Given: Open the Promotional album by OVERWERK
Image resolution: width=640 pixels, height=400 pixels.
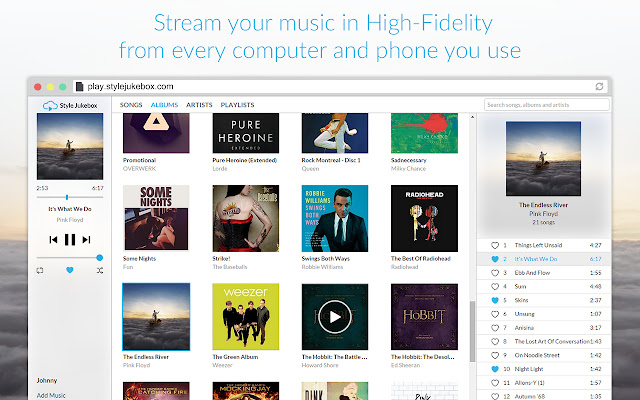Looking at the screenshot, I should [x=156, y=133].
